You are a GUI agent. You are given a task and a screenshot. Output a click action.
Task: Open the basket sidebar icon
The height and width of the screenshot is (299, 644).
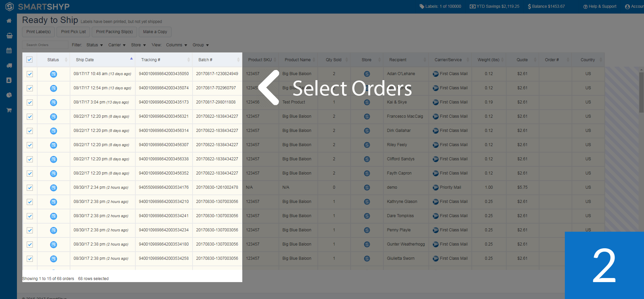9,36
